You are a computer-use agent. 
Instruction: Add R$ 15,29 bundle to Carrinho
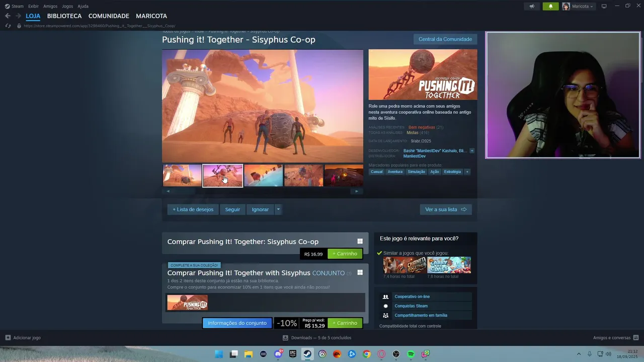[345, 323]
